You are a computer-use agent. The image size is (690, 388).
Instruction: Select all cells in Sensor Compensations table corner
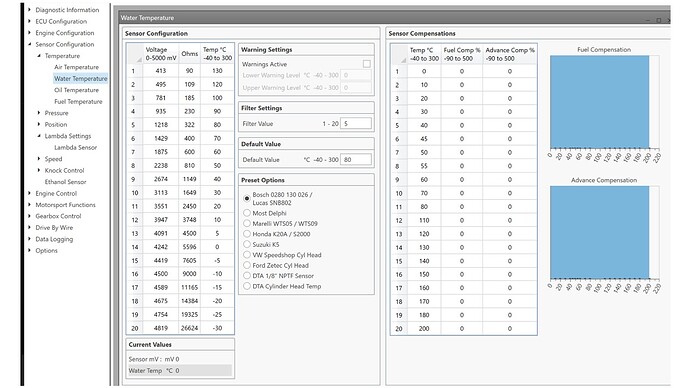point(399,54)
